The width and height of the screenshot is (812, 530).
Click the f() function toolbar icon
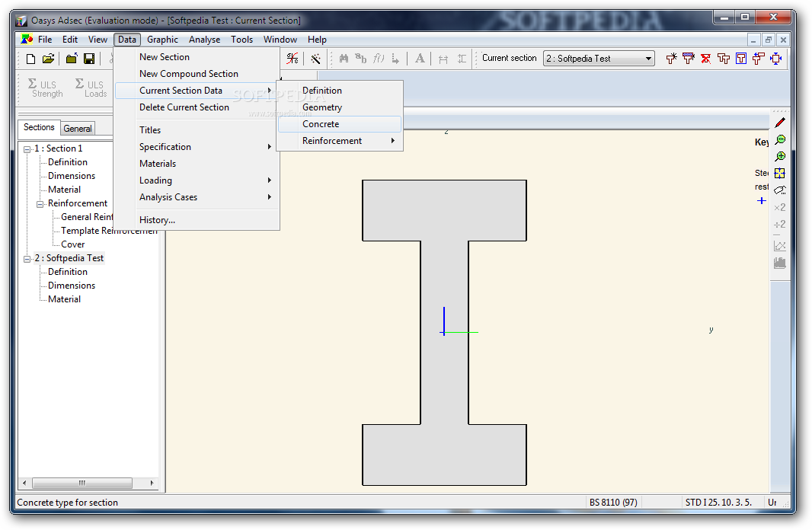[379, 59]
